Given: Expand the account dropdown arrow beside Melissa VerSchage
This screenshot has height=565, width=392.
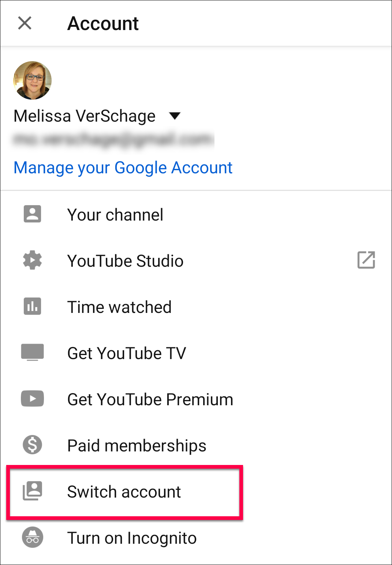Looking at the screenshot, I should pyautogui.click(x=175, y=116).
